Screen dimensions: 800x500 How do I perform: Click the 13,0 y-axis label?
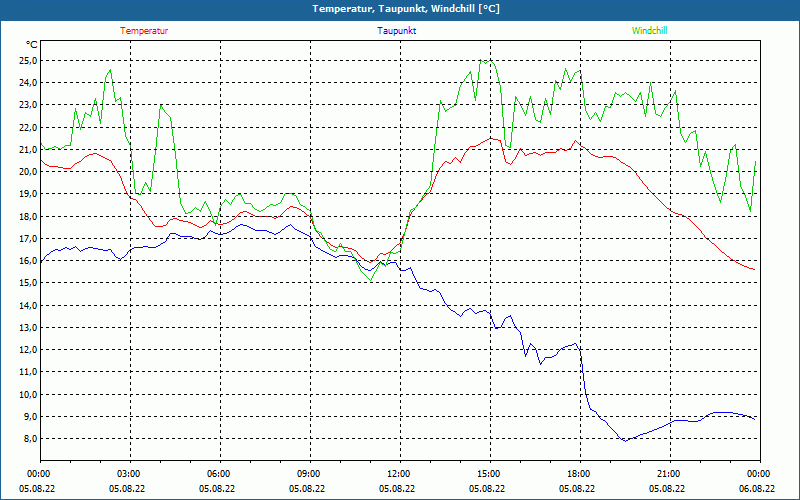(29, 328)
